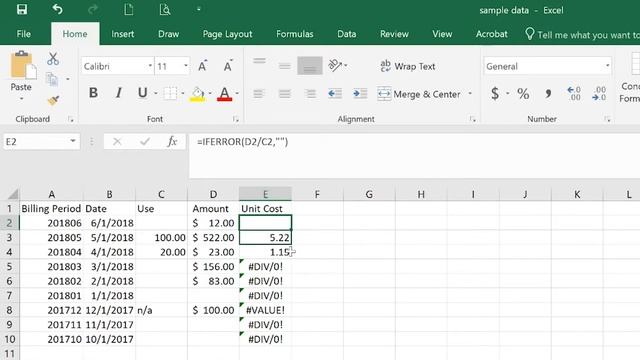The image size is (640, 360).
Task: Open print preview from the quick access toolbar
Action: tap(164, 9)
